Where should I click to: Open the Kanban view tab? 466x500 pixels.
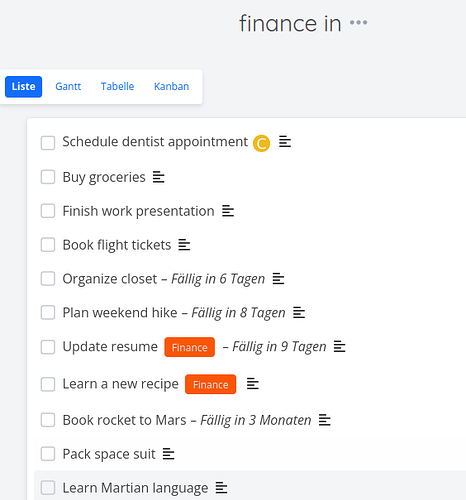point(171,87)
